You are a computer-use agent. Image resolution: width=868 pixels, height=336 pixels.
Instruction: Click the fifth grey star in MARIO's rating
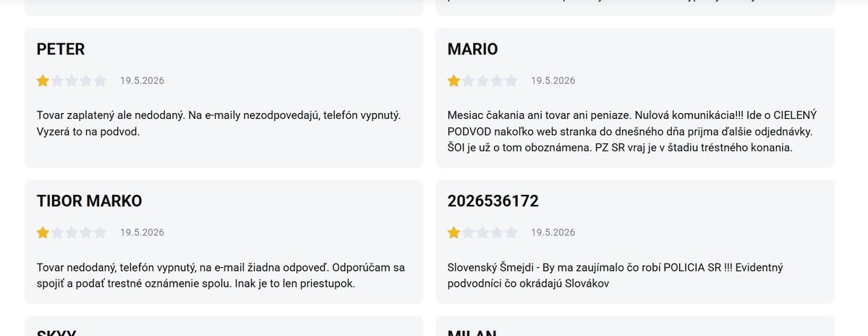(x=511, y=80)
